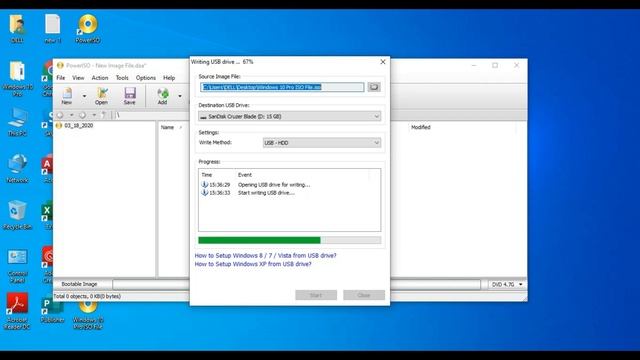The image size is (640, 360).
Task: Click the Source Image File path field
Action: [282, 87]
